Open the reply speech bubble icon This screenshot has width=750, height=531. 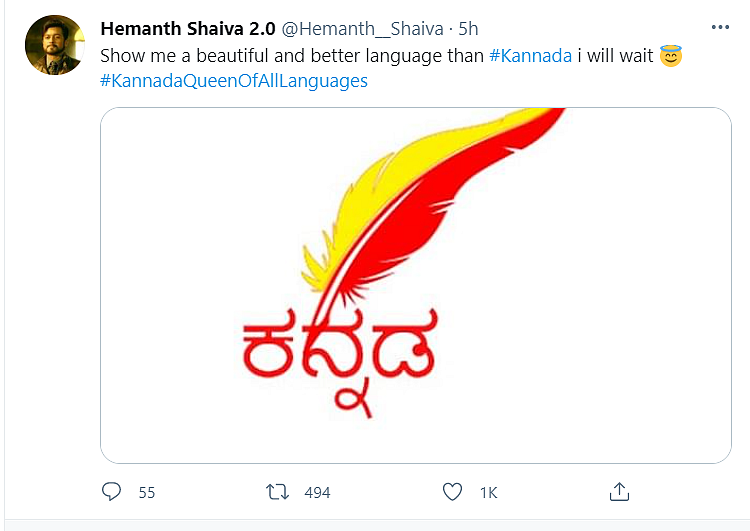tap(111, 491)
